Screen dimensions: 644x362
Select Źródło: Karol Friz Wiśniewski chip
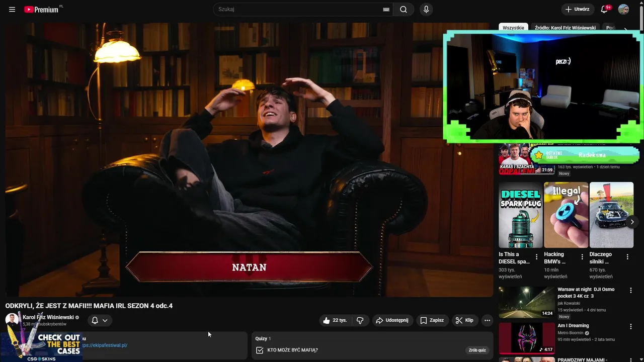coord(565,28)
